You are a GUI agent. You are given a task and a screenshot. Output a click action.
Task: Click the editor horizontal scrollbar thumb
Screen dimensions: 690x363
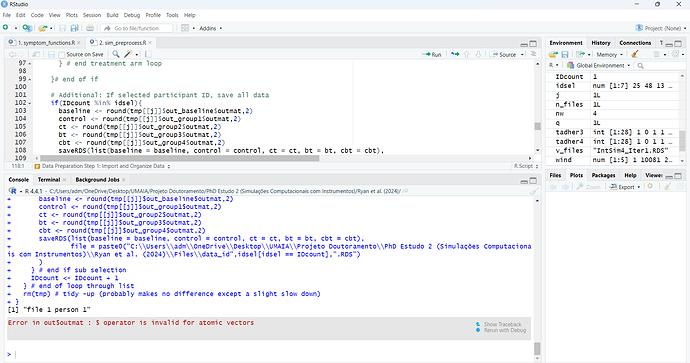(x=180, y=158)
